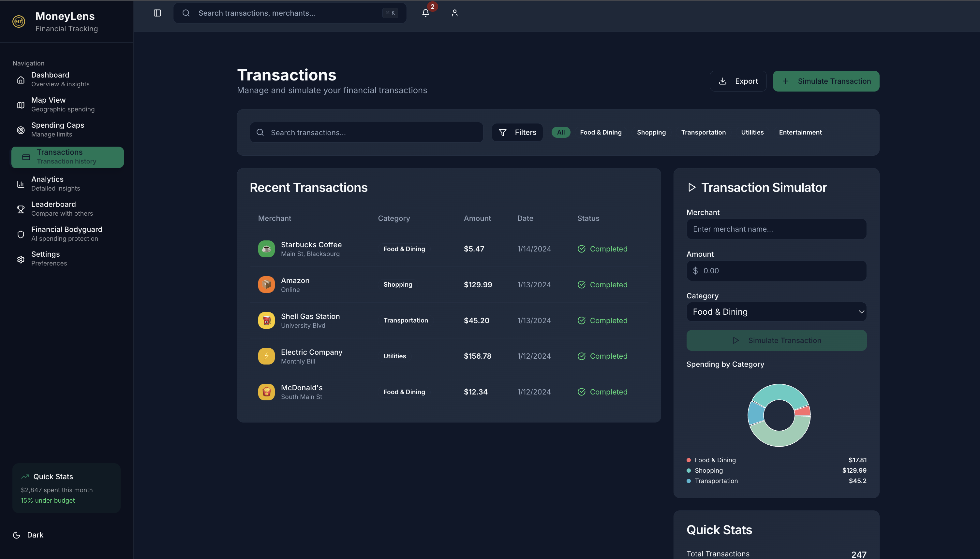Go to the Spending Caps page
This screenshot has height=559, width=980.
pos(58,129)
